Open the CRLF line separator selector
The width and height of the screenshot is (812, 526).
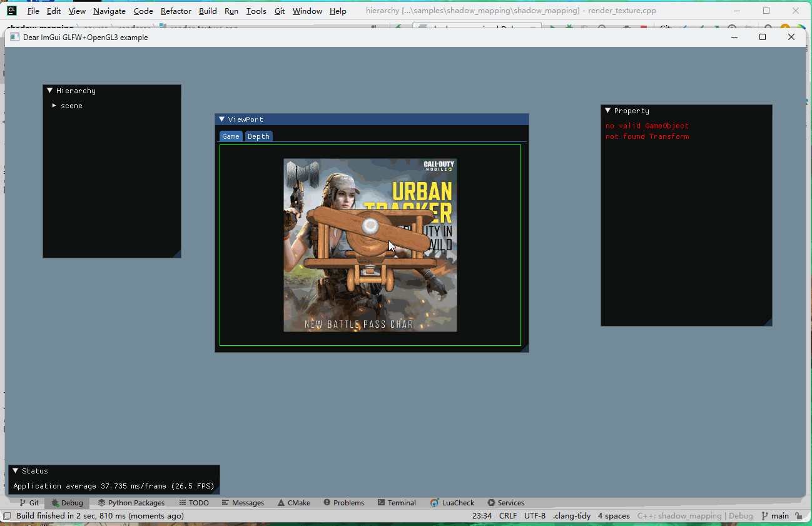508,516
